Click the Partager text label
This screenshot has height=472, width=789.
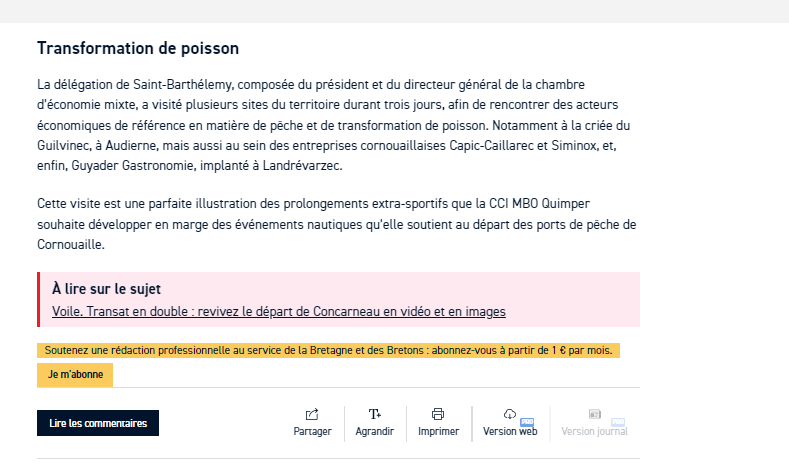tap(312, 431)
